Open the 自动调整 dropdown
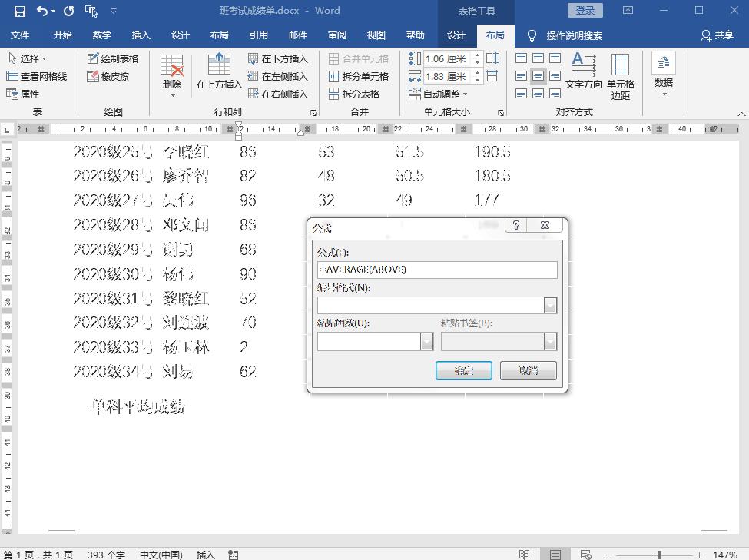This screenshot has height=560, width=749. point(438,94)
